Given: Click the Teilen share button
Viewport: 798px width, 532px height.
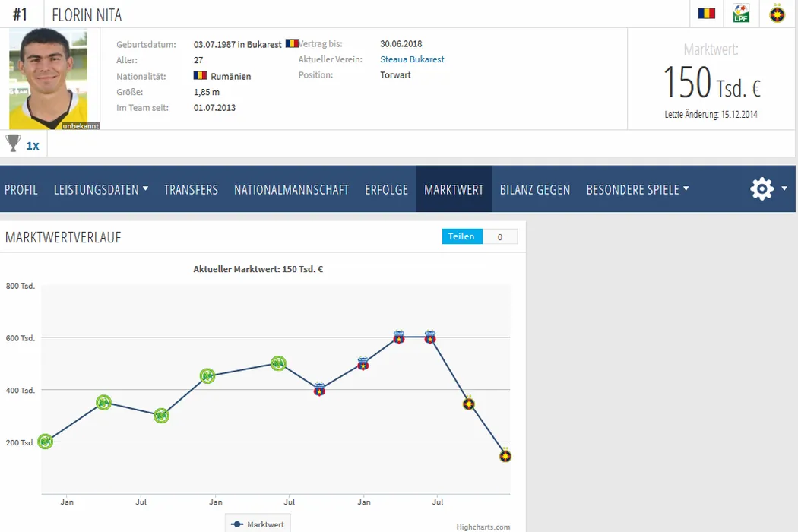Looking at the screenshot, I should click(461, 236).
